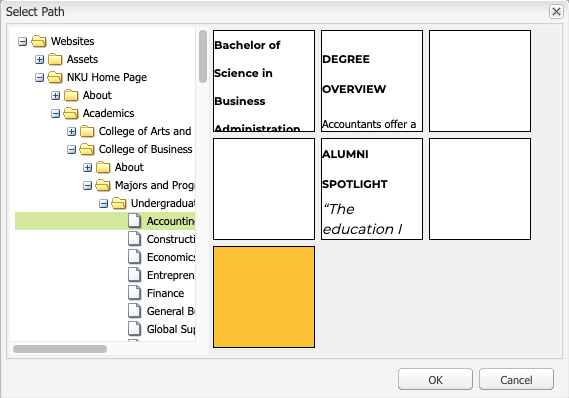Collapse the NKU Home Page node
Image resolution: width=569 pixels, height=398 pixels.
39,77
